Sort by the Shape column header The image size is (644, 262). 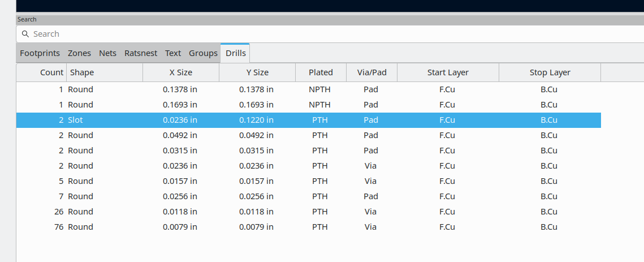(x=105, y=72)
